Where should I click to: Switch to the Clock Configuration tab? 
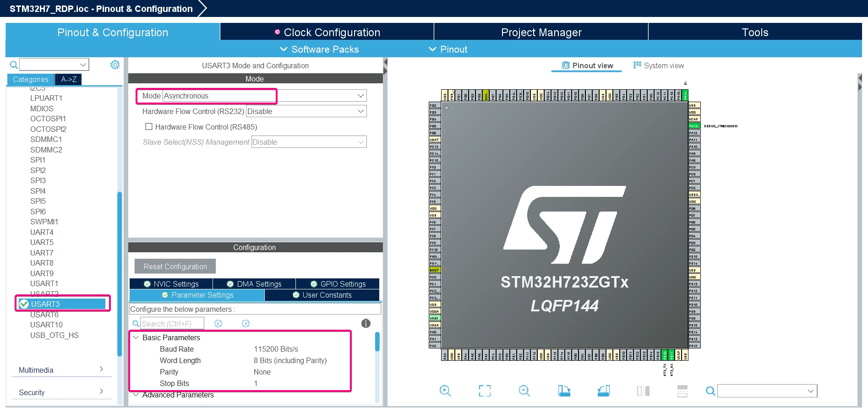coord(327,32)
